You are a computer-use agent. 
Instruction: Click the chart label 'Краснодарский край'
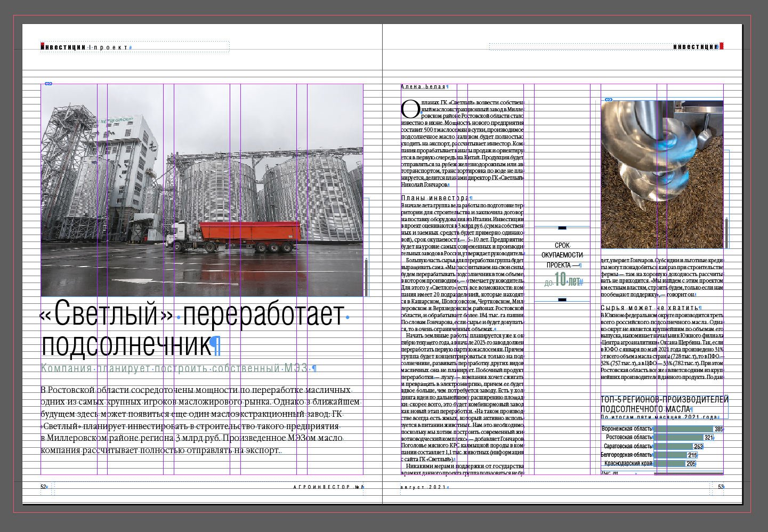[628, 464]
